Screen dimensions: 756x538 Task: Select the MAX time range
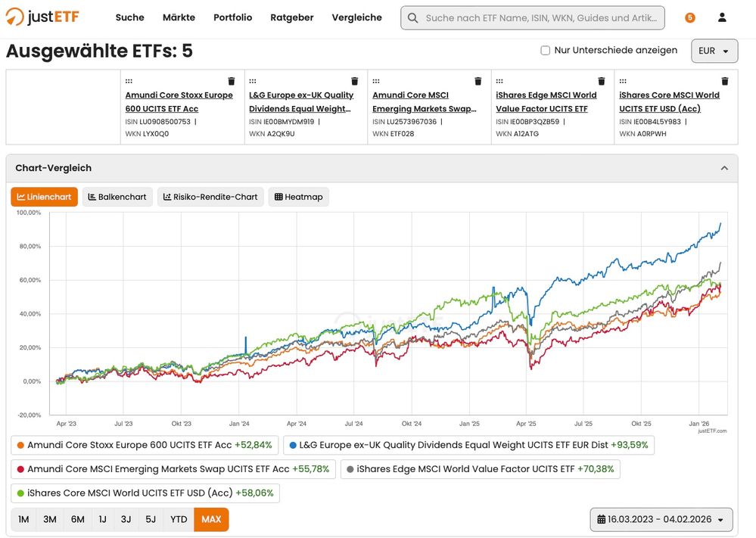[x=211, y=520]
